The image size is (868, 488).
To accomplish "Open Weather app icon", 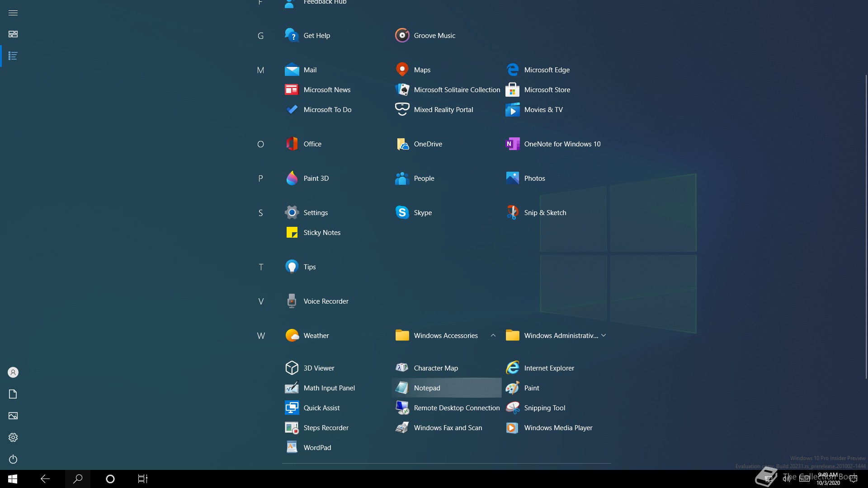I will pos(292,335).
